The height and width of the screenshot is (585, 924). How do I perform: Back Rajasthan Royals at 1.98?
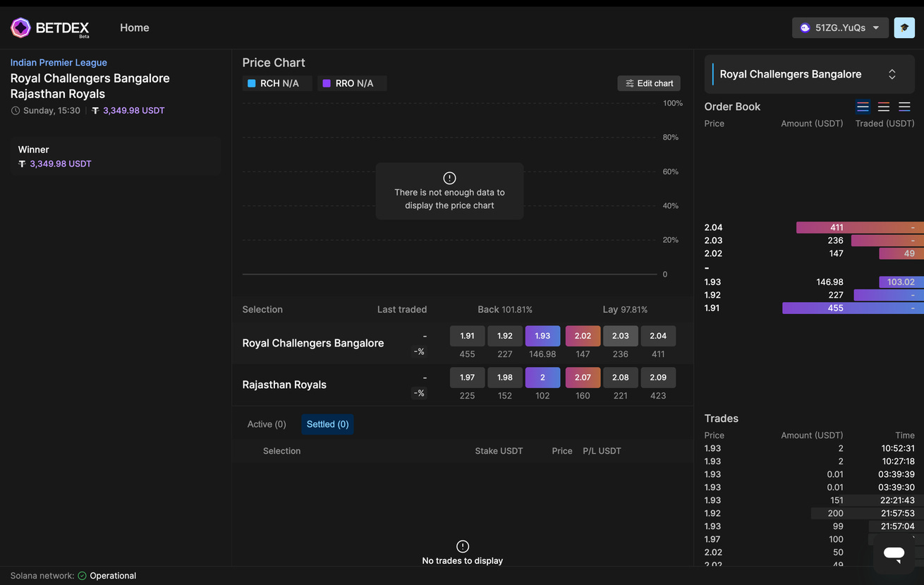point(505,378)
